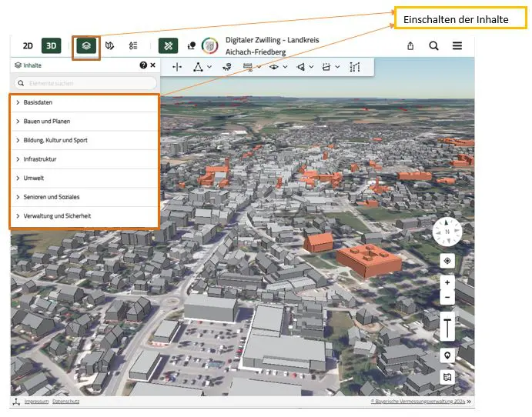Click the compass north indicator

[447, 231]
